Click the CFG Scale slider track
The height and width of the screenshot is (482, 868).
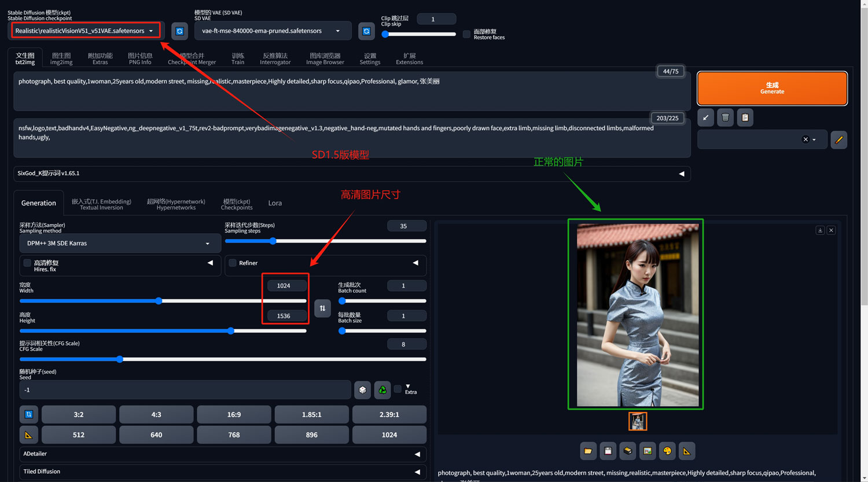point(223,359)
